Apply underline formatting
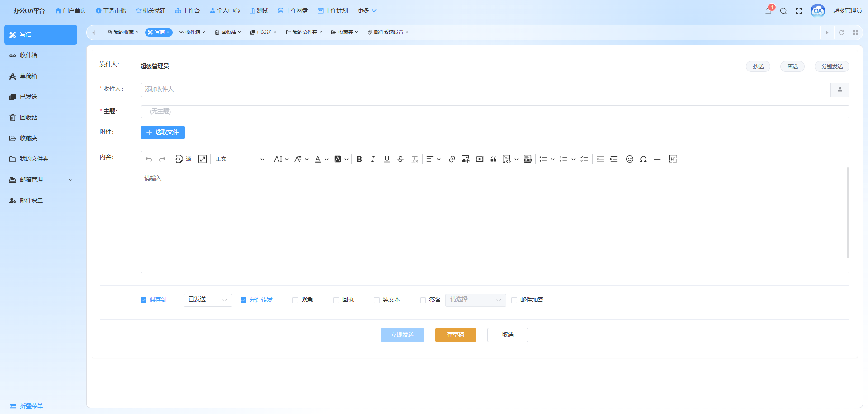 pos(387,159)
